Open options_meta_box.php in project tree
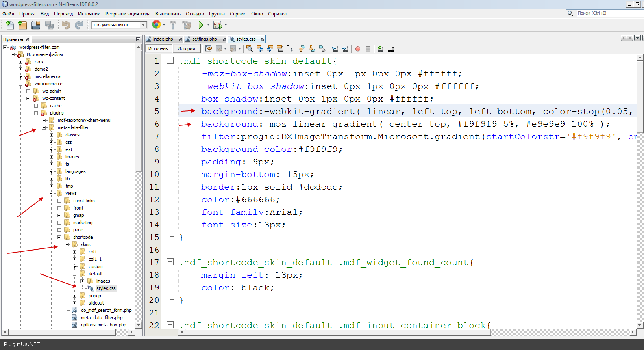Viewport: 644px width, 350px height. point(103,325)
